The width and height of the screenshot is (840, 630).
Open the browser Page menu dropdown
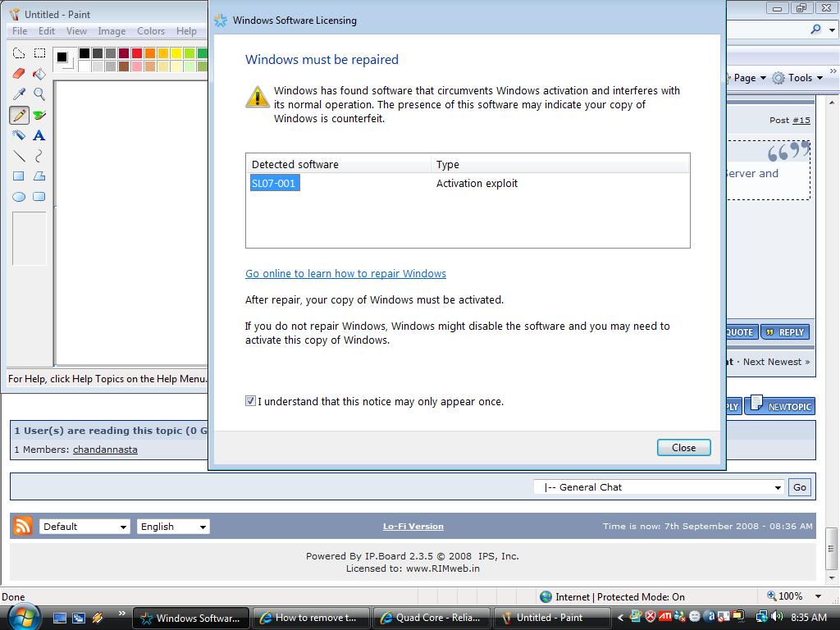pyautogui.click(x=748, y=78)
